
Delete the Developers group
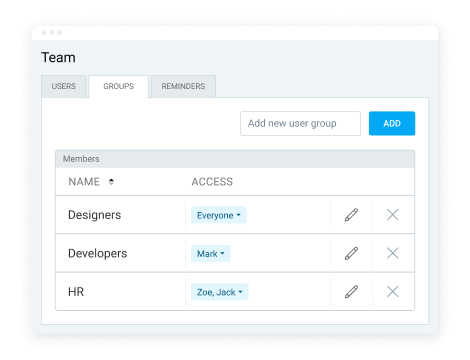pyautogui.click(x=393, y=253)
